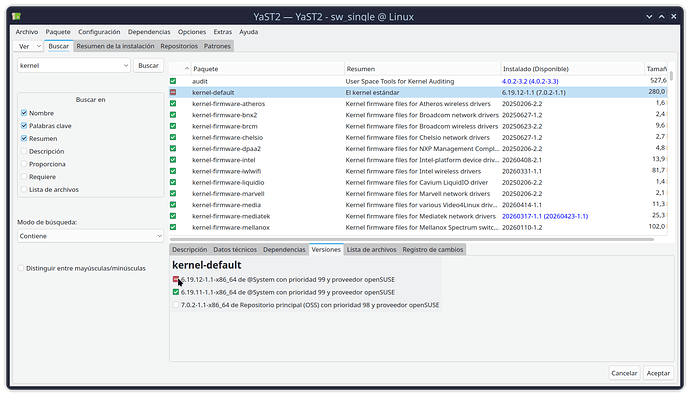Click the horizontal scrollbar of package list
690x395 pixels.
411,239
